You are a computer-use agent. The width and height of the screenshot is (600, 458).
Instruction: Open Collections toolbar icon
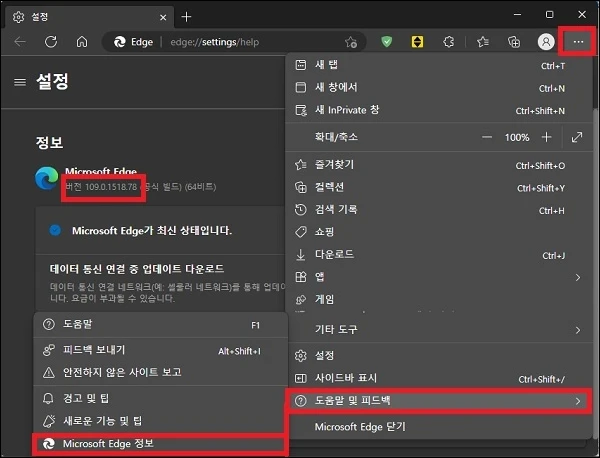click(x=514, y=41)
